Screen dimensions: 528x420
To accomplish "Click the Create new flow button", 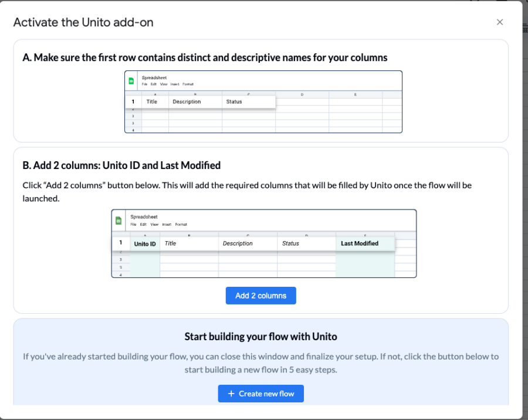I will click(x=260, y=394).
